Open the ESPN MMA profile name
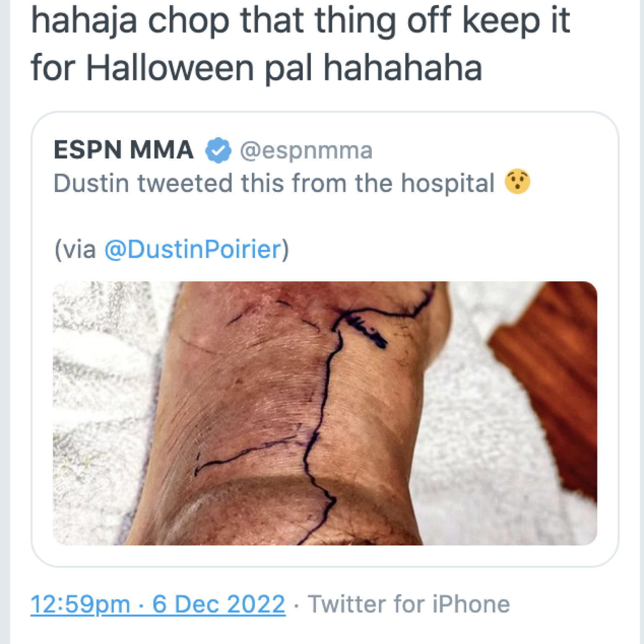The width and height of the screenshot is (644, 644). click(124, 150)
